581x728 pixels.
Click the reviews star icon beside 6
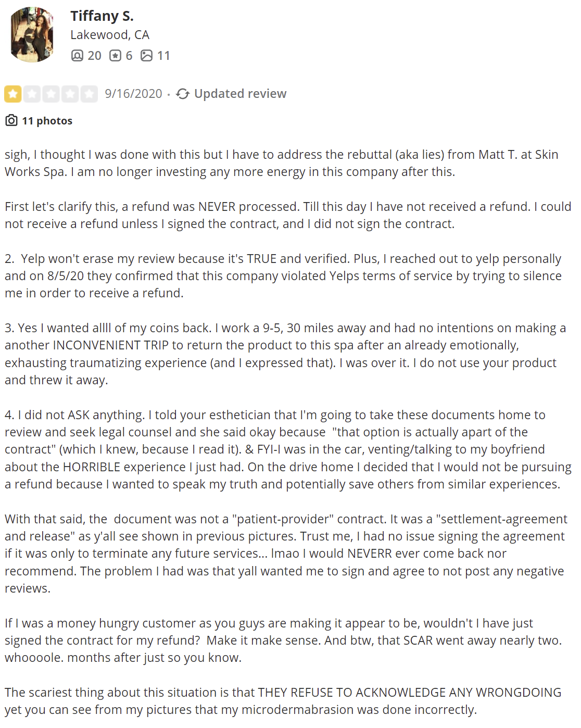[x=115, y=56]
